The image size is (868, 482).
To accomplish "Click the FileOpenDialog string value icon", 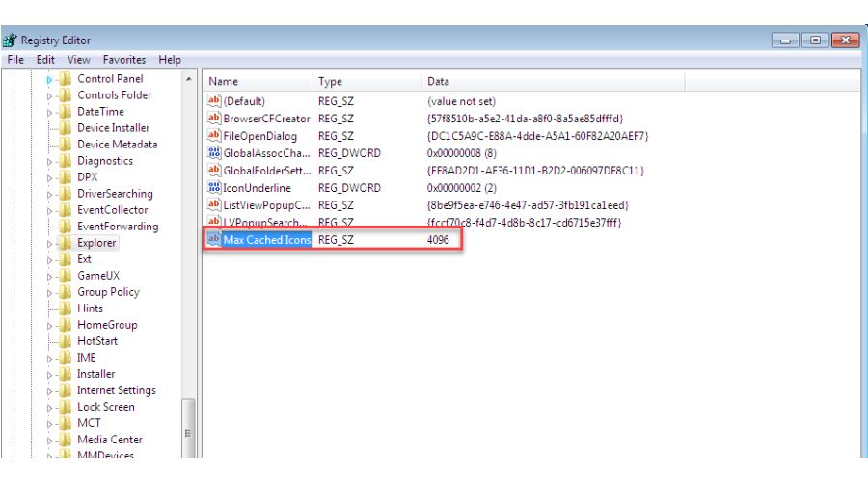I will [x=214, y=135].
